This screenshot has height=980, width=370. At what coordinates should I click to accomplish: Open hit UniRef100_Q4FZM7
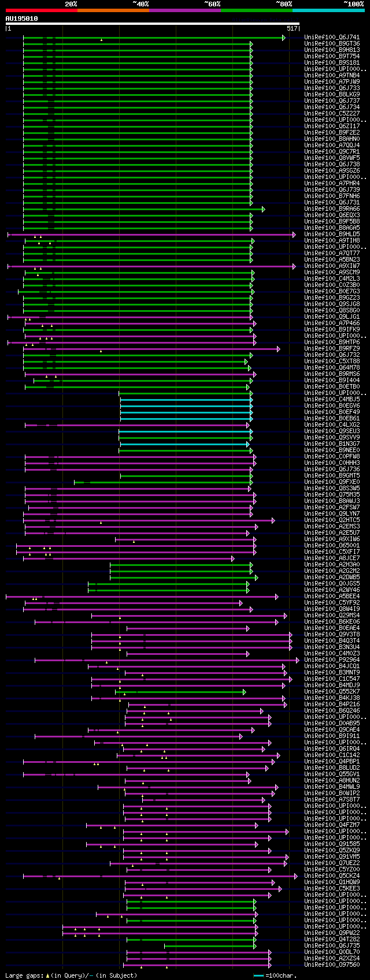click(x=332, y=825)
